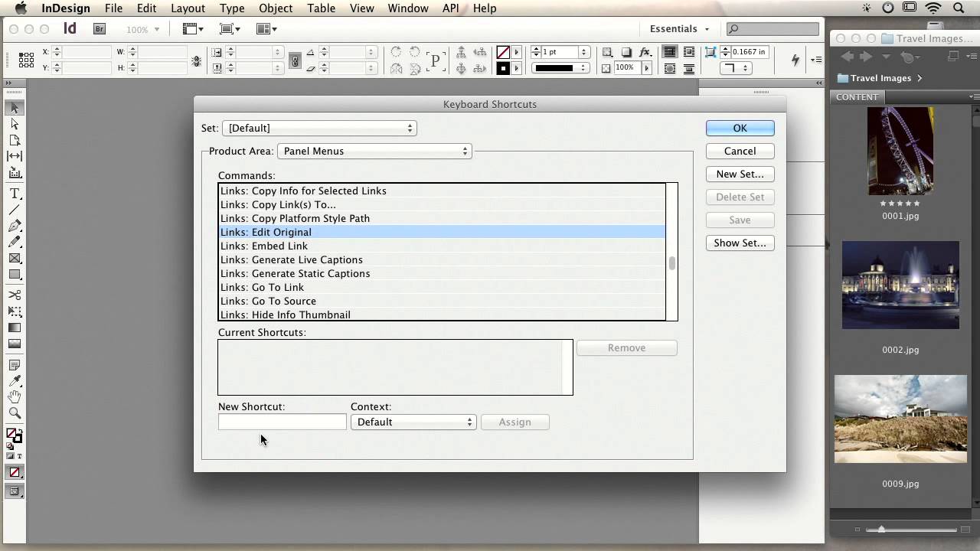980x551 pixels.
Task: Toggle constrain width and height link
Action: pyautogui.click(x=197, y=60)
